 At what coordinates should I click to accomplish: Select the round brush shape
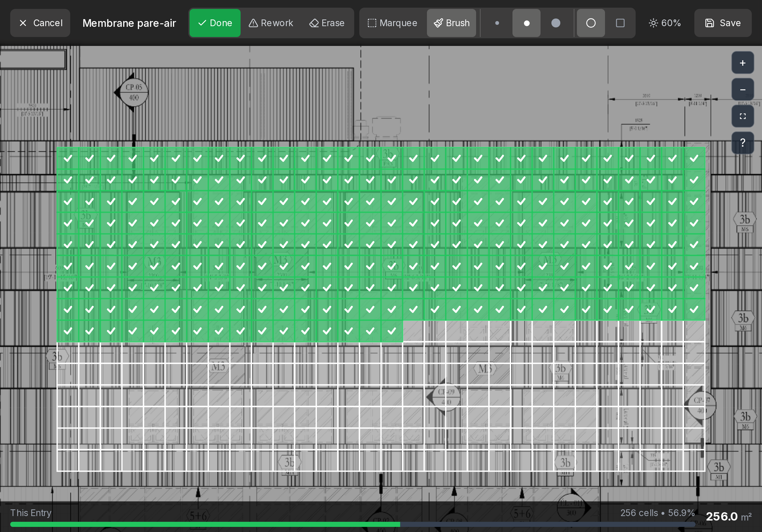pyautogui.click(x=591, y=23)
